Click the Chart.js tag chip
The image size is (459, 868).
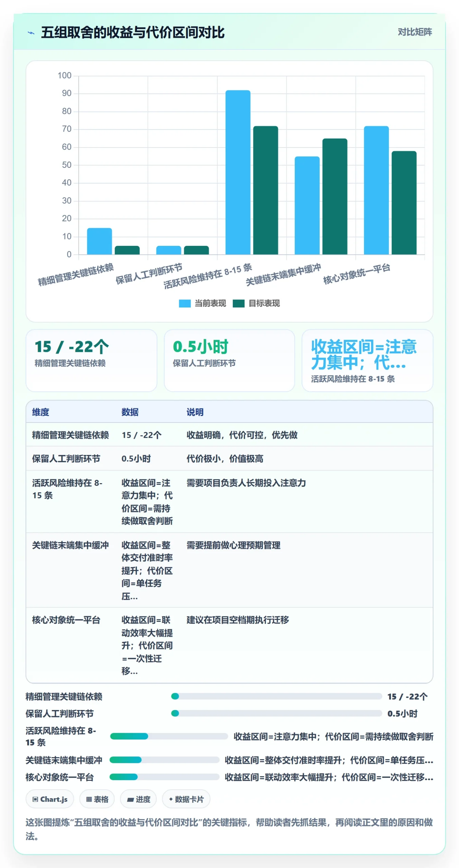[x=50, y=799]
